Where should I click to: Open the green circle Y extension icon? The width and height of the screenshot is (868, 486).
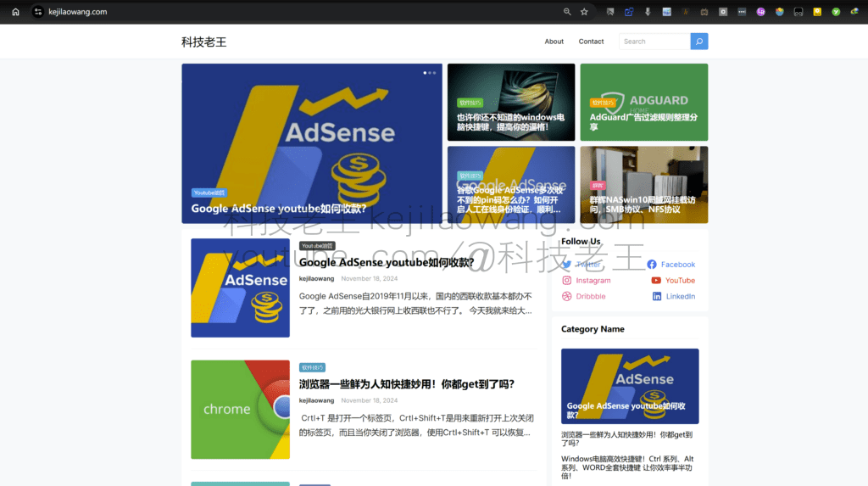(836, 12)
